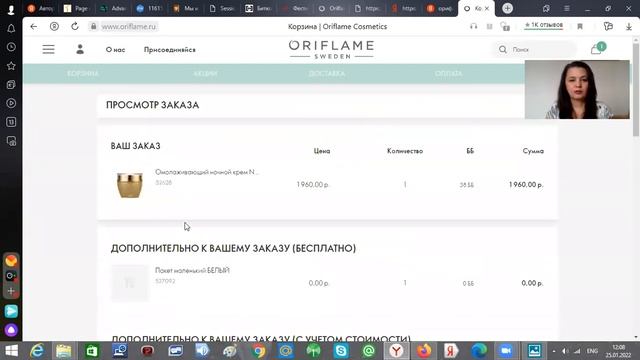Open the hamburger menu on Oriflame site

49,49
